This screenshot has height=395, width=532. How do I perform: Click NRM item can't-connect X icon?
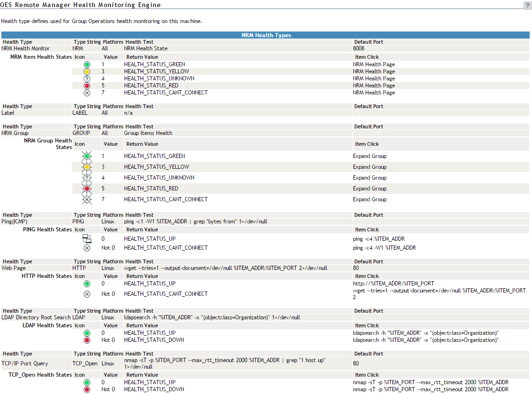point(86,93)
